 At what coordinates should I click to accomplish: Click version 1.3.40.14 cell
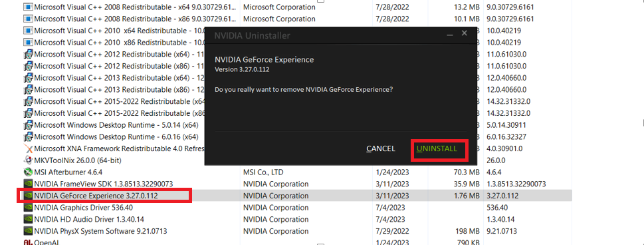click(x=501, y=219)
